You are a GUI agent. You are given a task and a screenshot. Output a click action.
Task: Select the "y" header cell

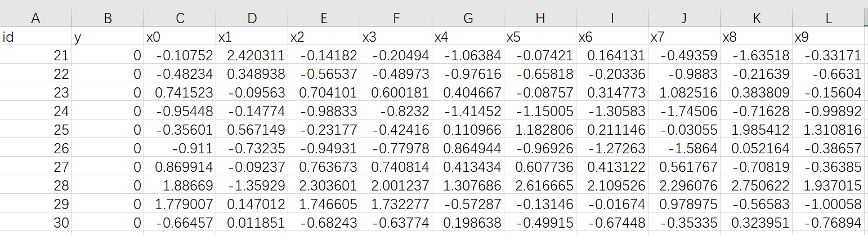pos(108,37)
